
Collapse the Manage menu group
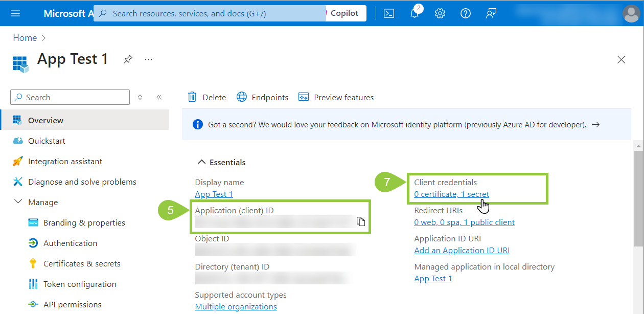[18, 202]
